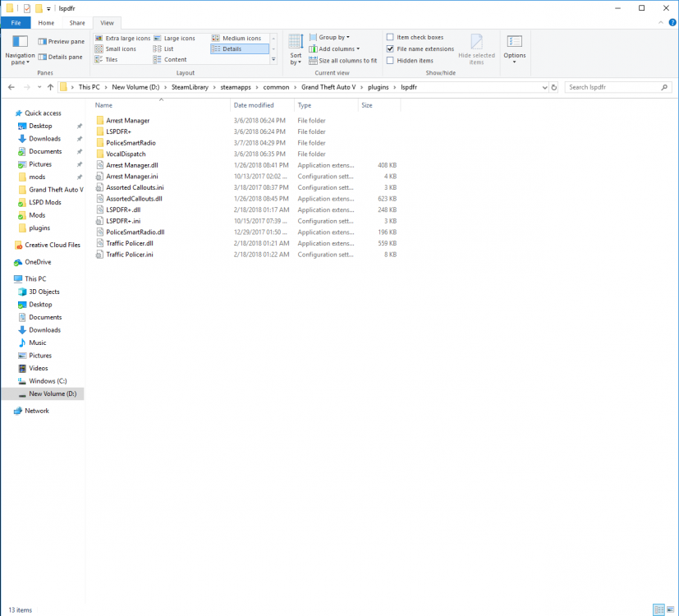Screen dimensions: 679x616
Task: Select AssortedCallouts.dll file
Action: click(135, 199)
